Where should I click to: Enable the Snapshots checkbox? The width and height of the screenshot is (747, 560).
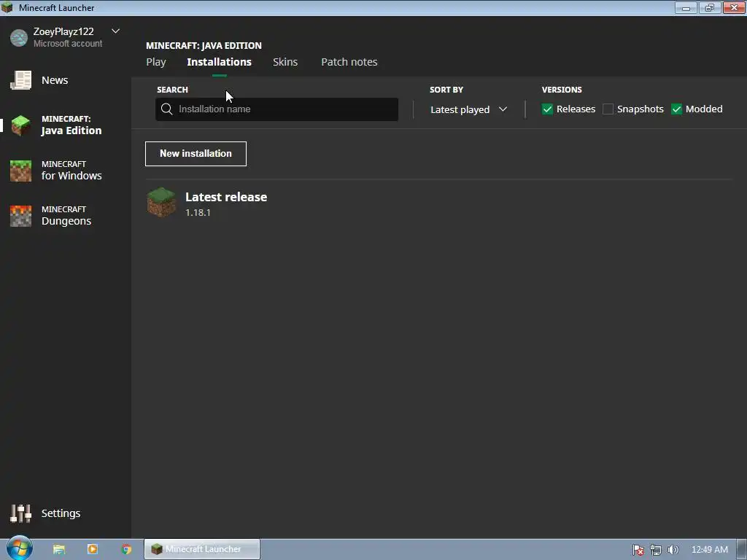pos(608,109)
